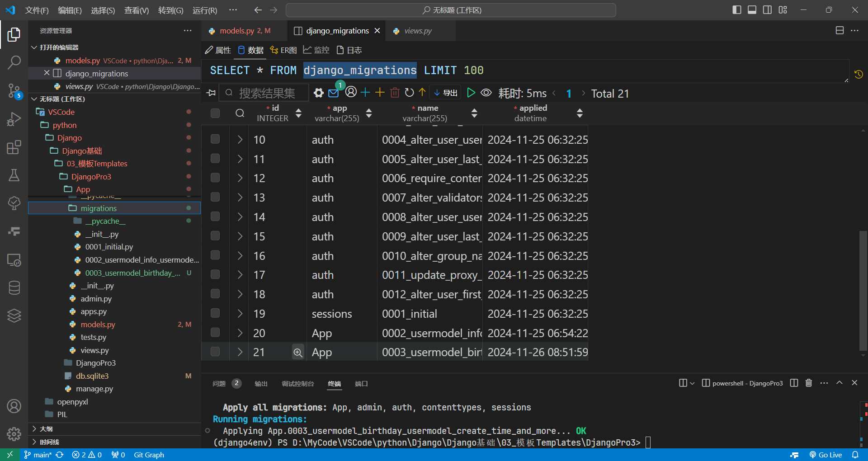Click the 搜索结果集 search field
This screenshot has width=868, height=461.
267,93
